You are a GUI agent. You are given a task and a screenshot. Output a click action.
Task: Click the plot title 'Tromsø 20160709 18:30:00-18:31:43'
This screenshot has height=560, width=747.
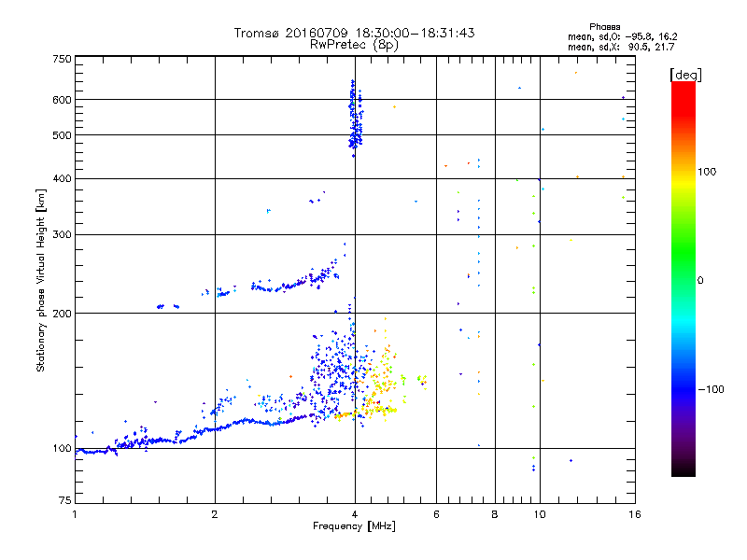pos(354,33)
